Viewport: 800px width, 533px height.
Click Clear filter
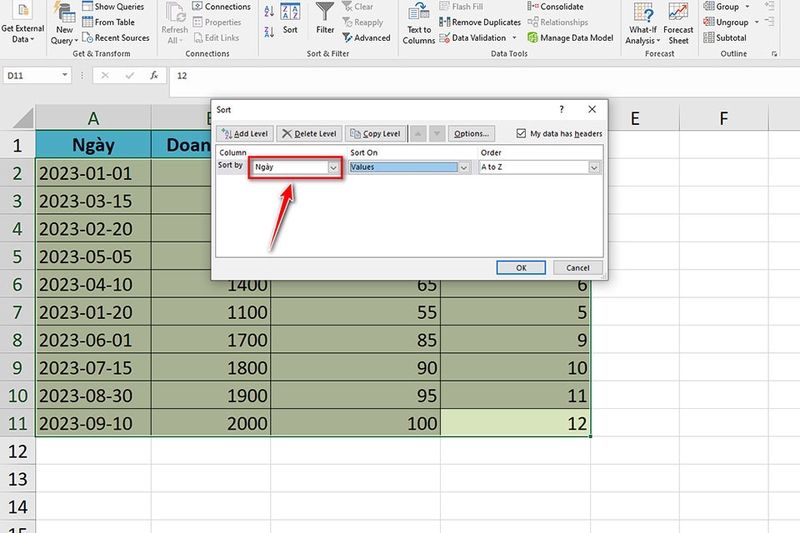point(358,7)
